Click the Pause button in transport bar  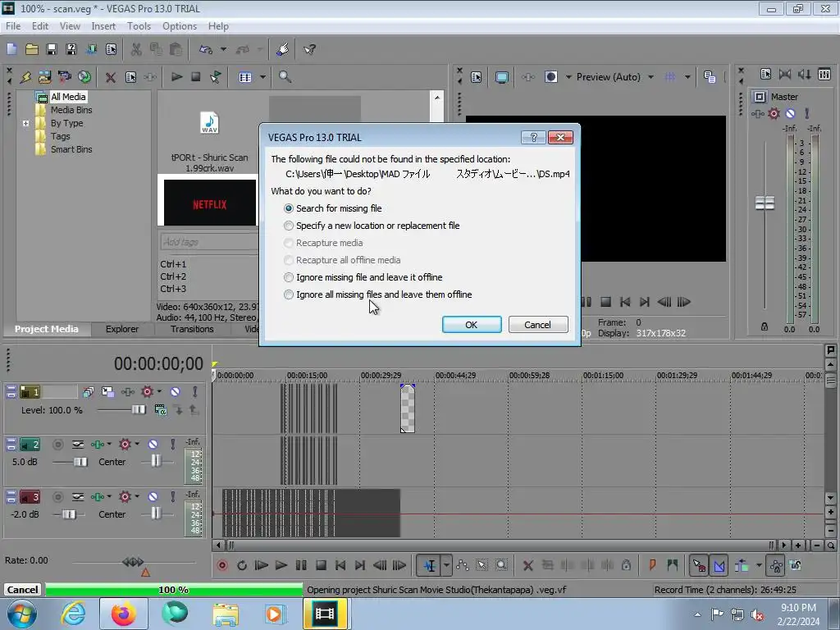point(301,565)
